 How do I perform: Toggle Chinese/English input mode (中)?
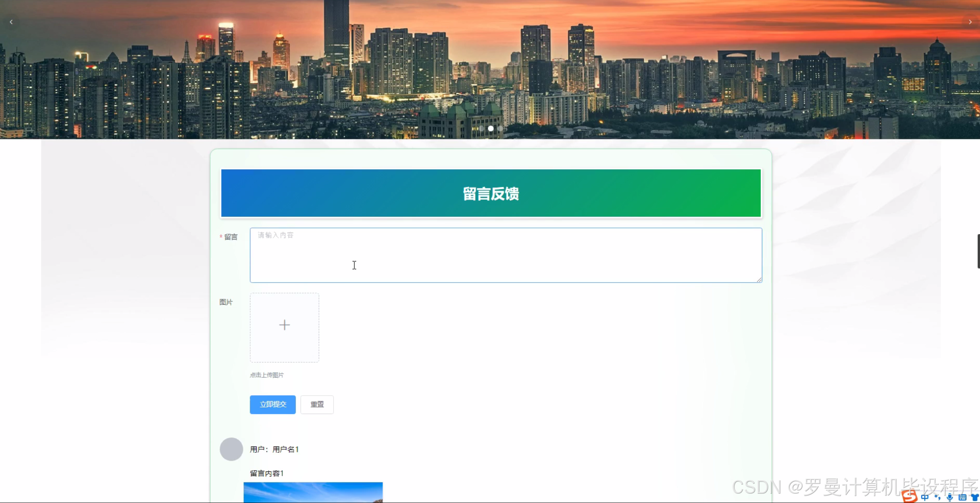(x=925, y=497)
